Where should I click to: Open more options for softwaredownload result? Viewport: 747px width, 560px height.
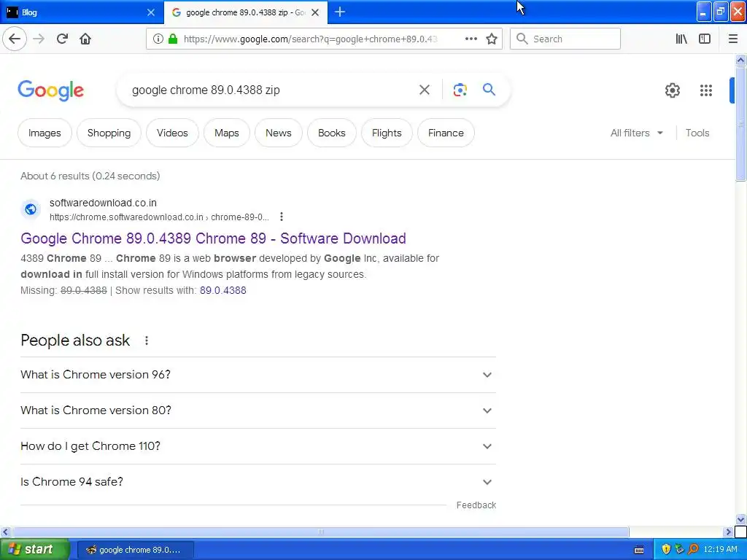click(282, 217)
